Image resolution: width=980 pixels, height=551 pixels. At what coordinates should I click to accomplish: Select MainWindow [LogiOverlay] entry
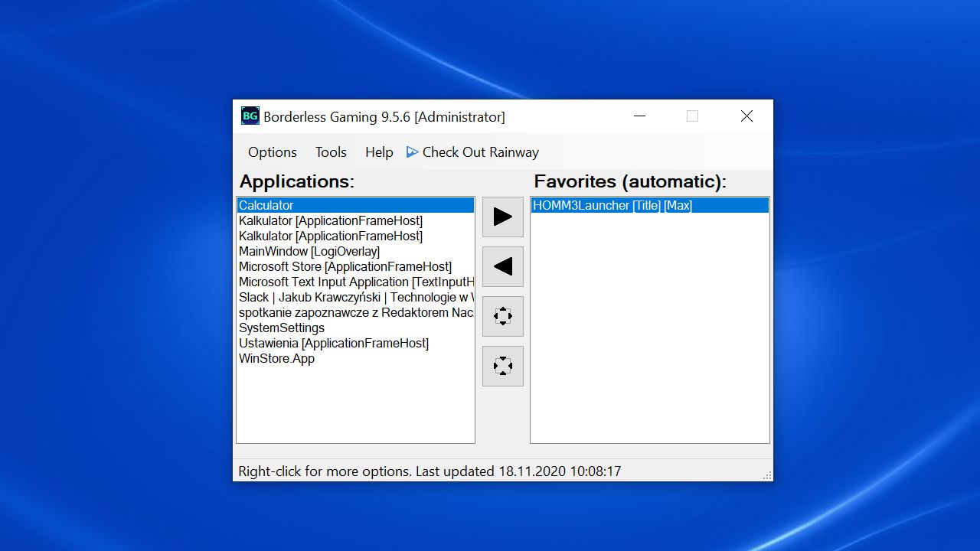355,251
